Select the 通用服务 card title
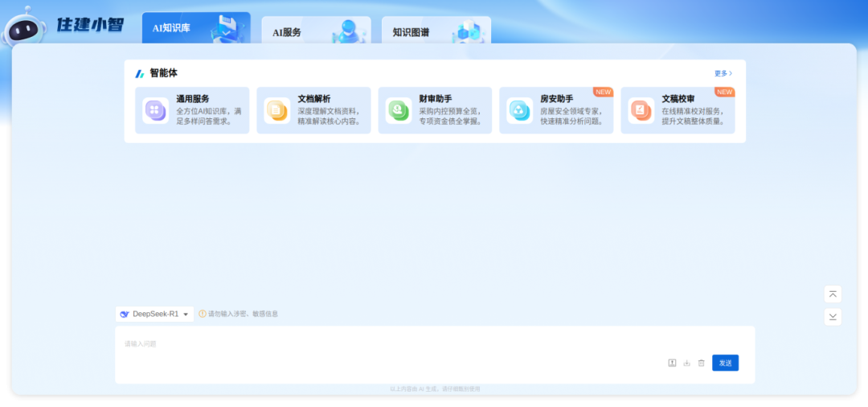 point(193,99)
